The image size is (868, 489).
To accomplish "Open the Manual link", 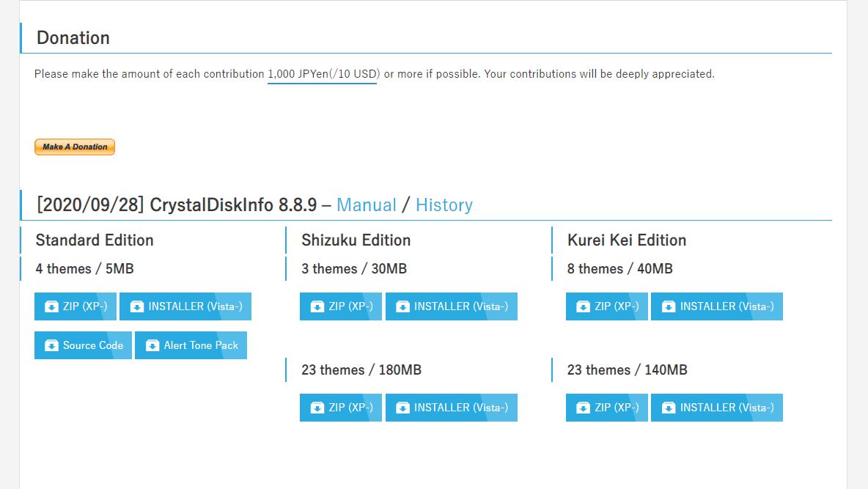I will click(367, 205).
